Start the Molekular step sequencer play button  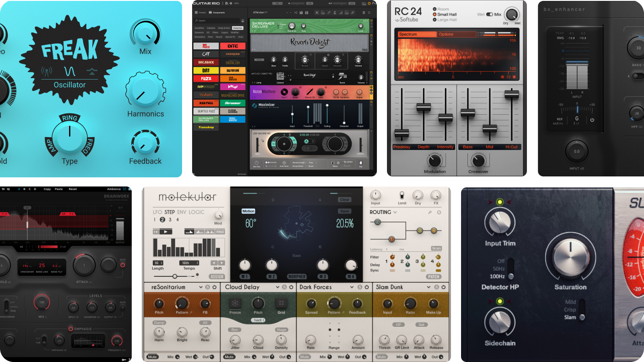(x=166, y=232)
